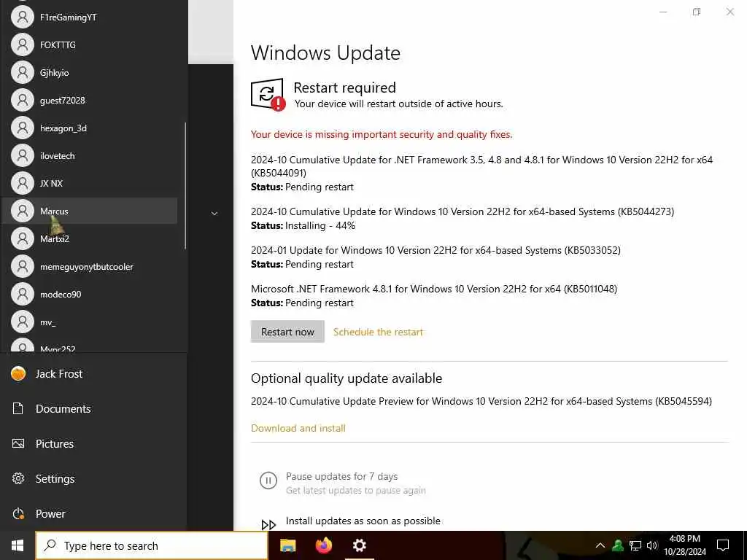Switch to the F1reGamingYT user account
This screenshot has width=747, height=560.
(x=89, y=17)
